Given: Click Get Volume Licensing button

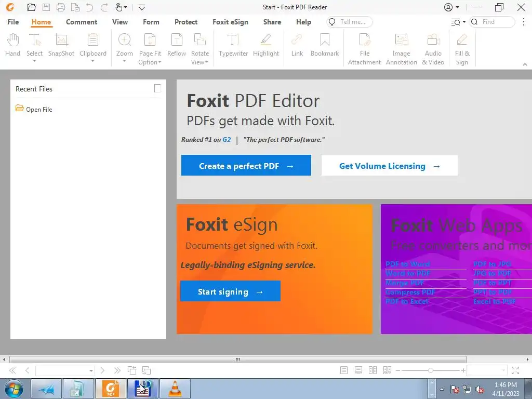Looking at the screenshot, I should point(390,166).
